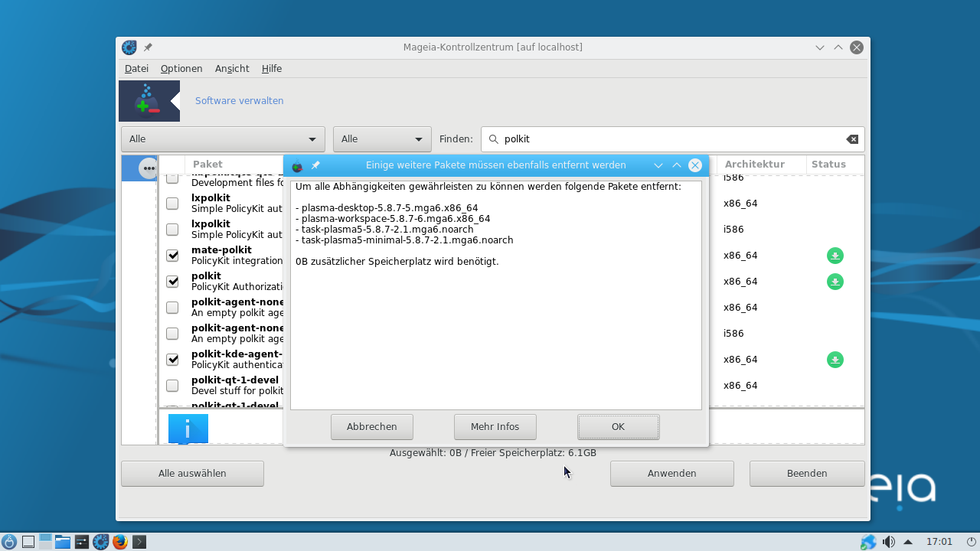Minimize the package removal dialog
Image resolution: width=980 pixels, height=551 pixels.
pyautogui.click(x=658, y=165)
